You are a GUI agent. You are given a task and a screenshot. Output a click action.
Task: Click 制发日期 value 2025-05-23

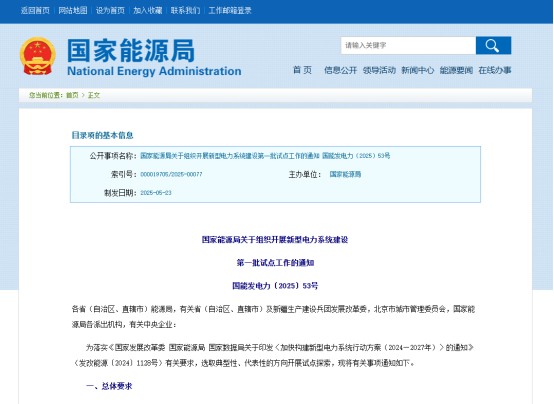tap(156, 193)
